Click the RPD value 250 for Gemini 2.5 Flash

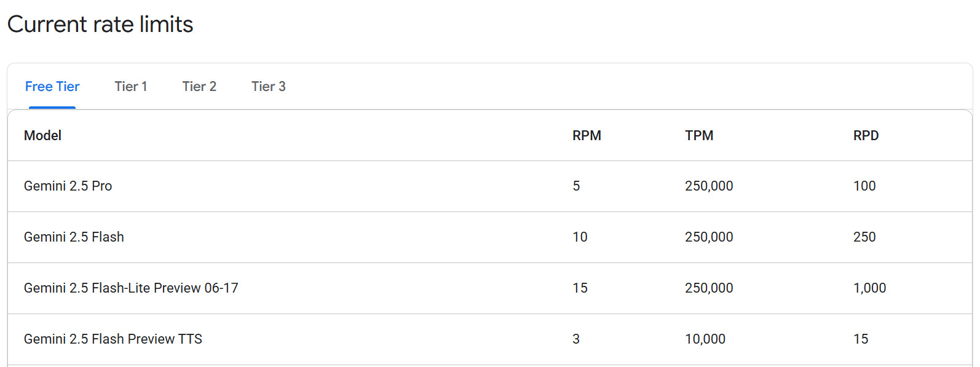(x=864, y=237)
